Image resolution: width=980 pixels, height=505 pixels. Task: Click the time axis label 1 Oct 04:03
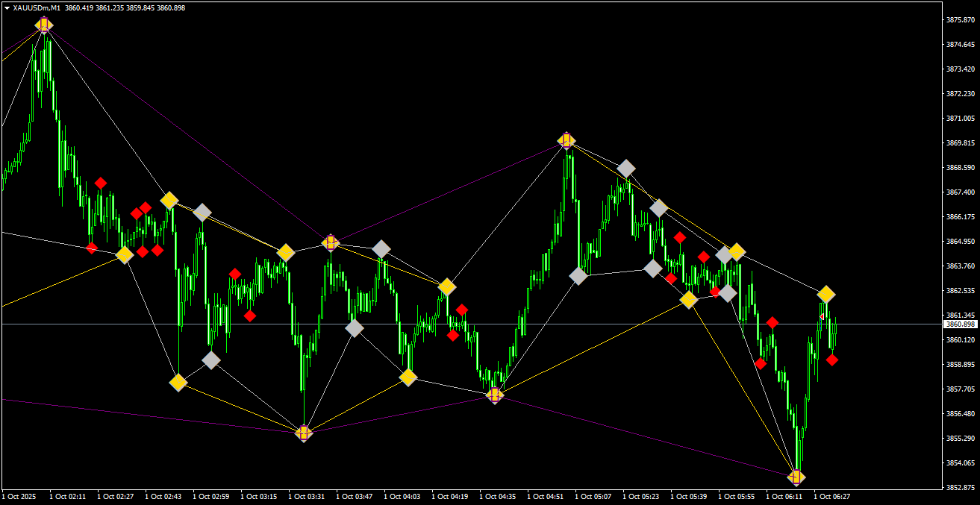[x=402, y=496]
